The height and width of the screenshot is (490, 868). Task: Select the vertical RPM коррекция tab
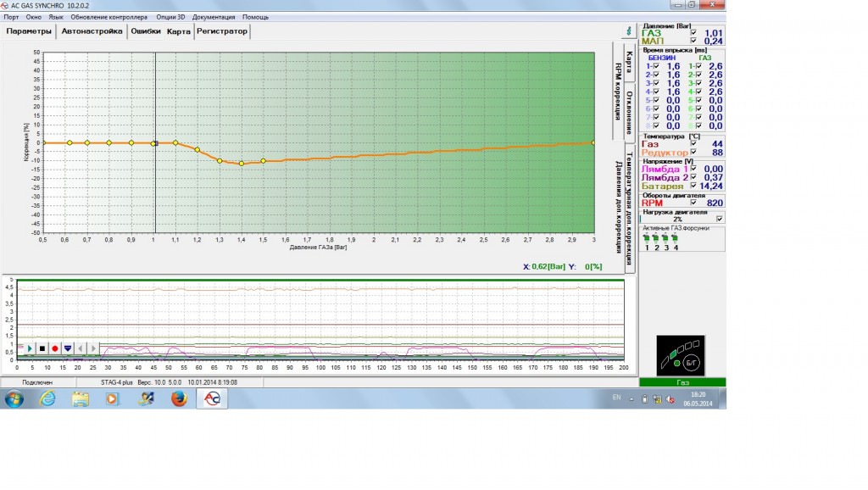(x=618, y=92)
